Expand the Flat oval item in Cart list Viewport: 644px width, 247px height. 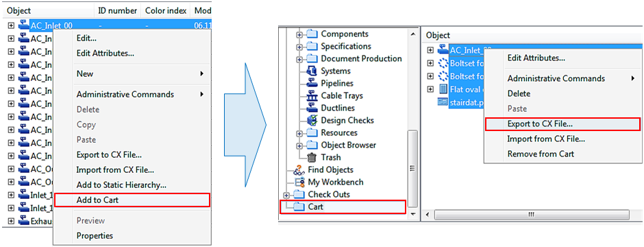(430, 89)
